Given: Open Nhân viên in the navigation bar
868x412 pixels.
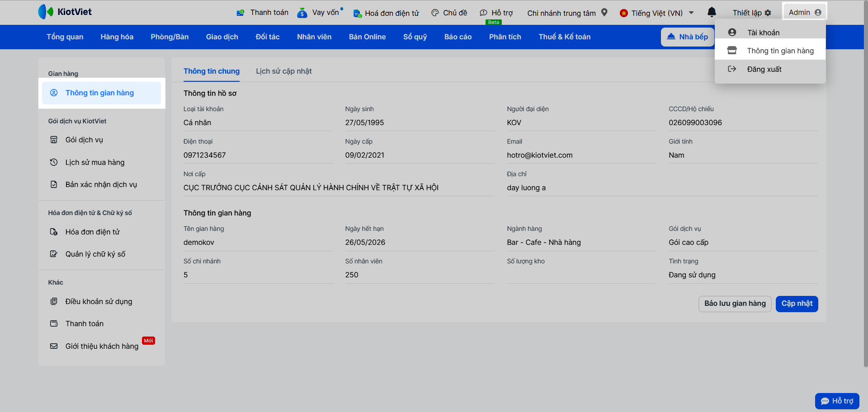Looking at the screenshot, I should pos(314,37).
